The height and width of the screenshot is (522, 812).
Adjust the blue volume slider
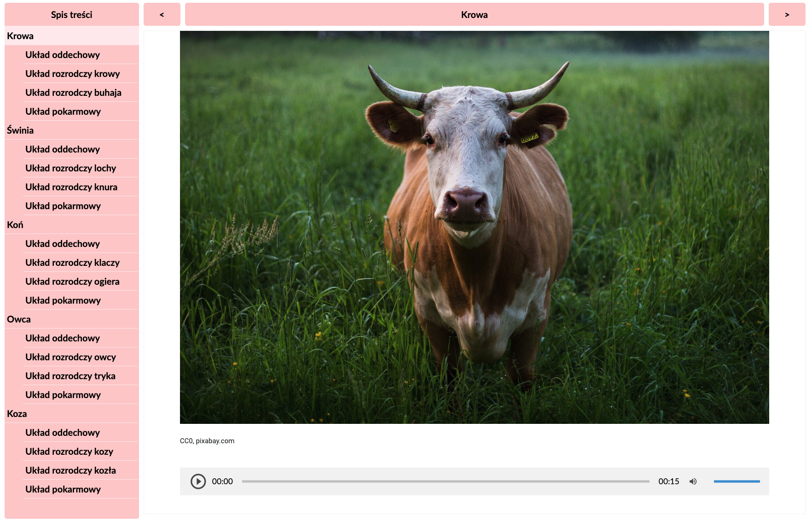[x=737, y=481]
